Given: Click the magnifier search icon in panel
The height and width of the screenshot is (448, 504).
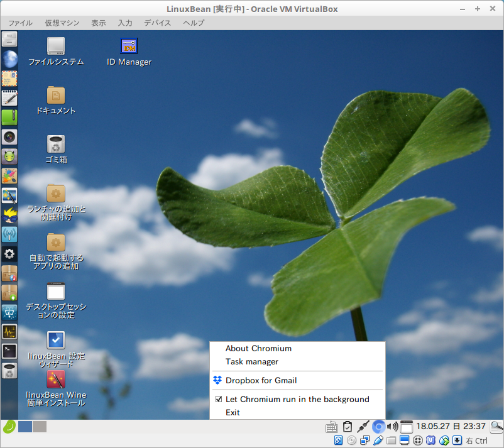Looking at the screenshot, I should 497,427.
